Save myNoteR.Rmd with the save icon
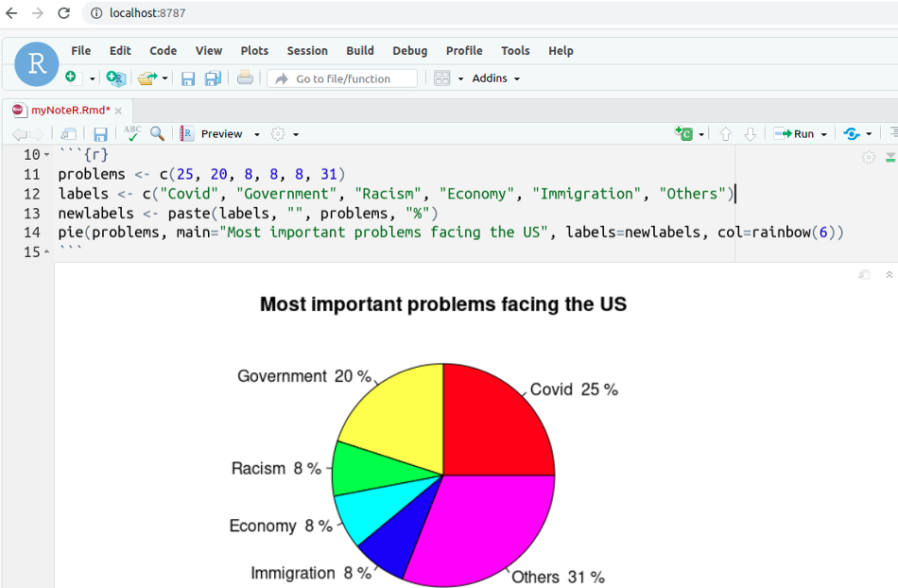This screenshot has height=588, width=898. point(99,133)
